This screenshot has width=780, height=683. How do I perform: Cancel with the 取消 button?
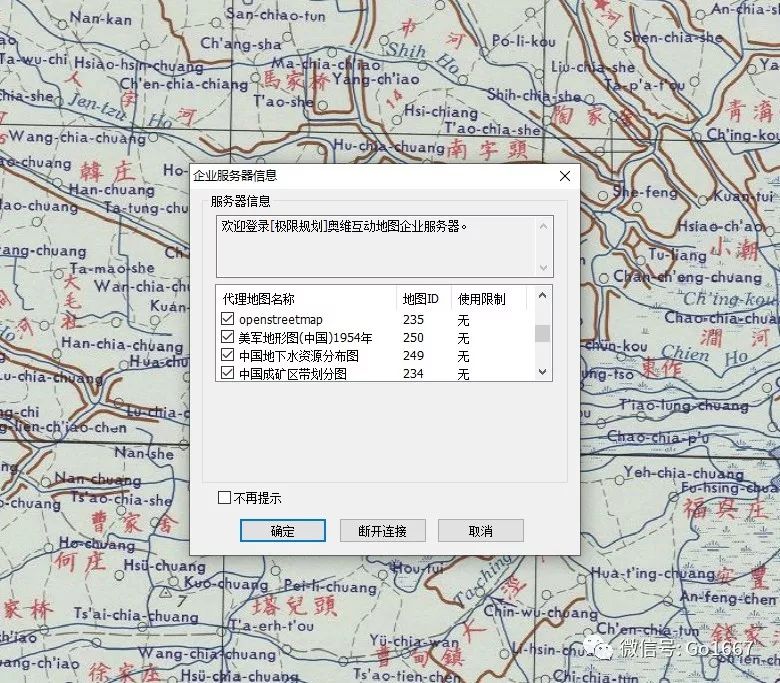pos(481,531)
